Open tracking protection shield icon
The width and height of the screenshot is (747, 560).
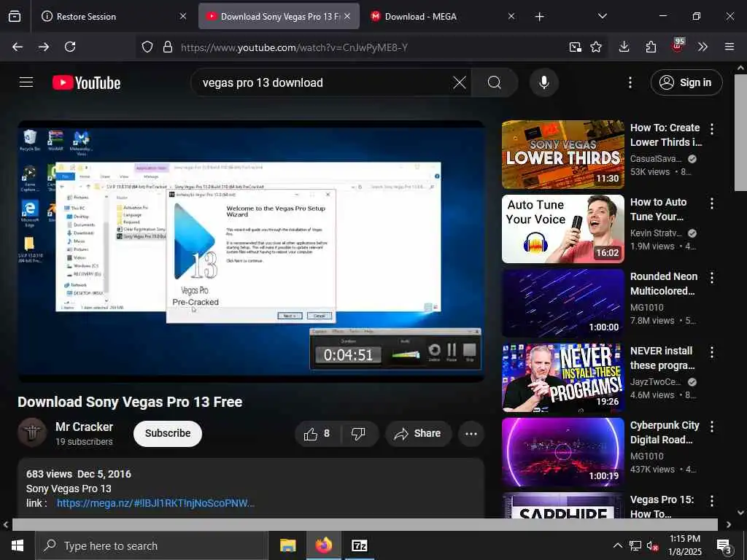[147, 47]
